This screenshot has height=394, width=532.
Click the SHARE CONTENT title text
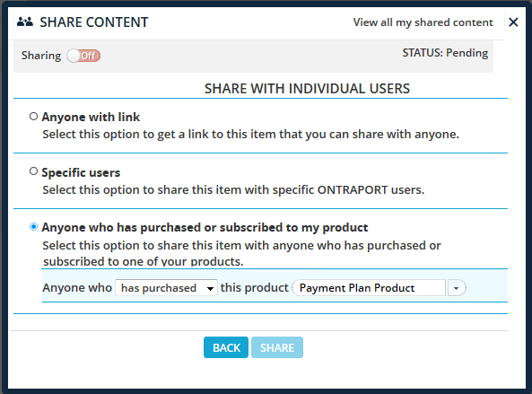pyautogui.click(x=94, y=22)
